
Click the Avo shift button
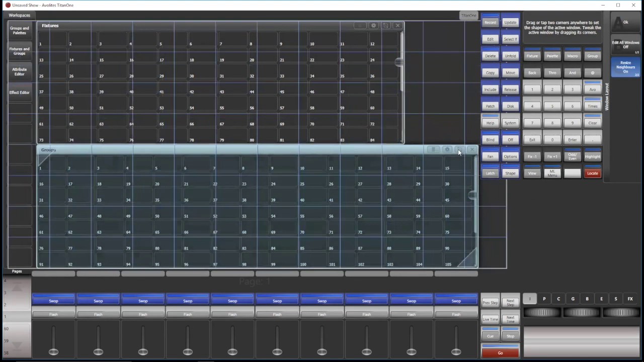(592, 89)
